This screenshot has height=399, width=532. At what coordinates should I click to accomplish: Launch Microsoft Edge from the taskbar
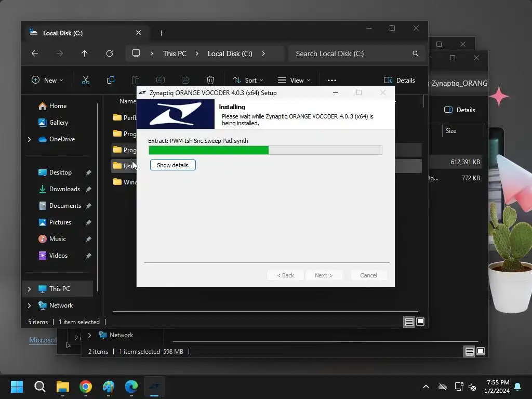coord(131,387)
